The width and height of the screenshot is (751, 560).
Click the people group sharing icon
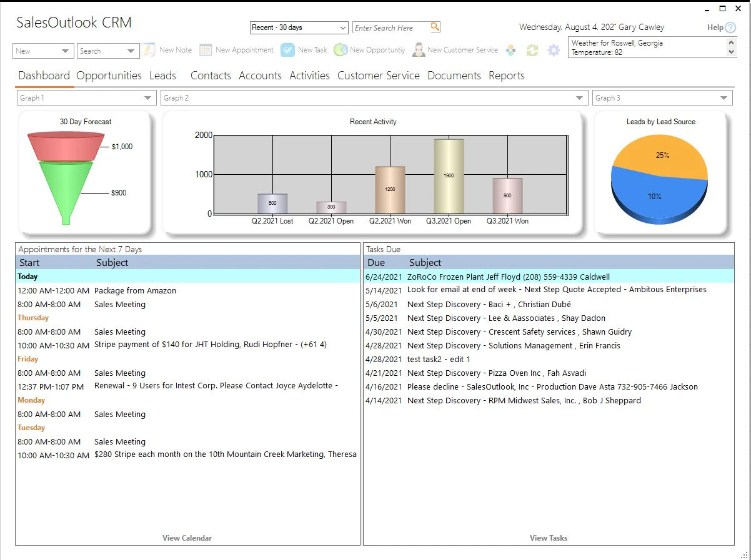[511, 50]
